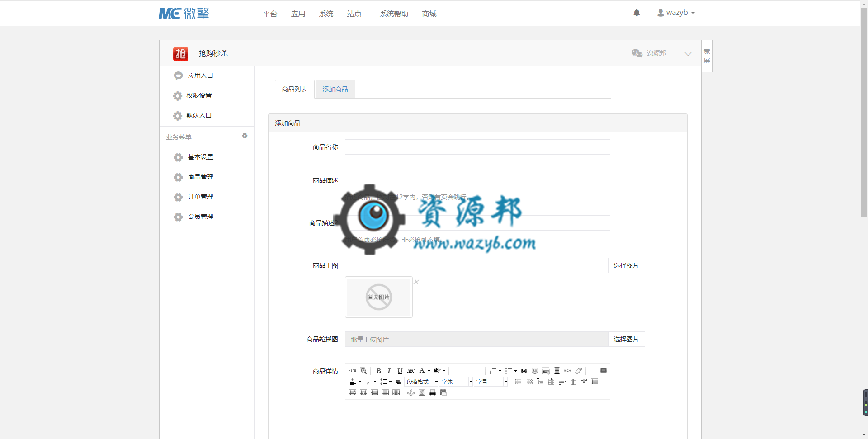The height and width of the screenshot is (439, 868).
Task: Insert ordered numbered list
Action: (x=493, y=371)
